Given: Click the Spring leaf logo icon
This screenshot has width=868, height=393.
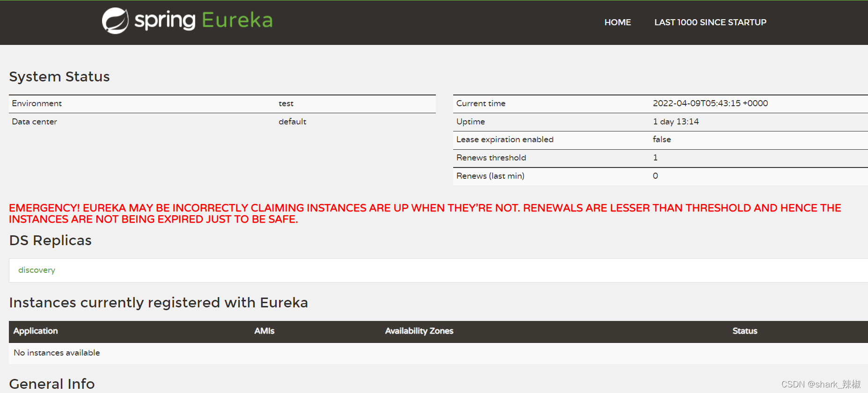Looking at the screenshot, I should click(x=115, y=21).
